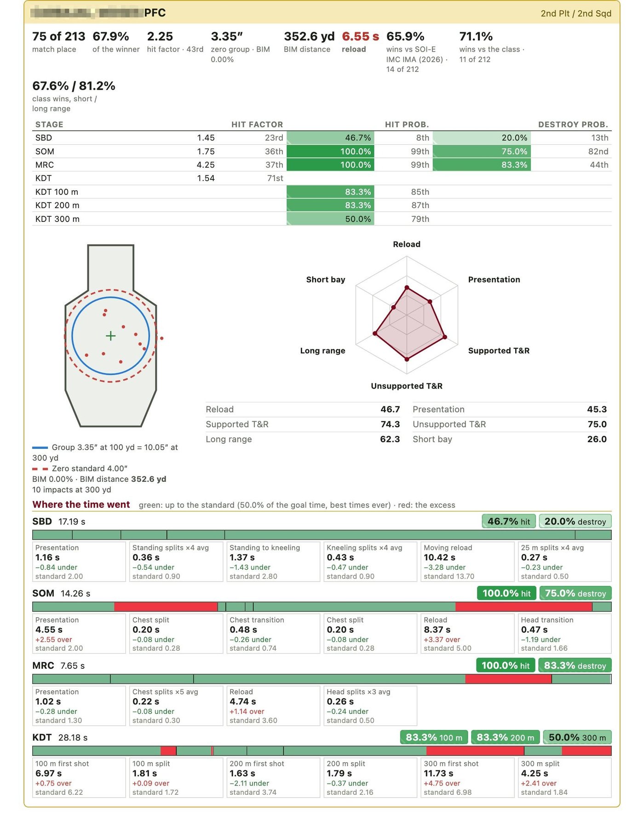The width and height of the screenshot is (644, 816).
Task: Click the Presentation radar axis label
Action: 494,279
